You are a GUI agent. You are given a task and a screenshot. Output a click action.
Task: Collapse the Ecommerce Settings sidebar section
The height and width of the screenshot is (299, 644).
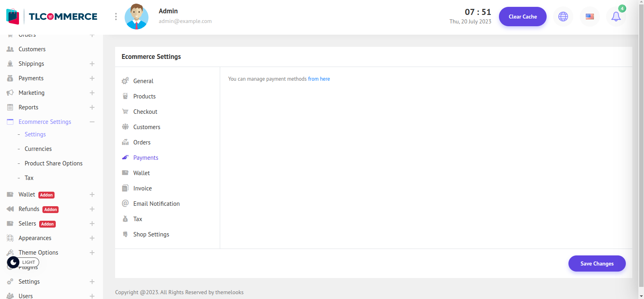(92, 122)
